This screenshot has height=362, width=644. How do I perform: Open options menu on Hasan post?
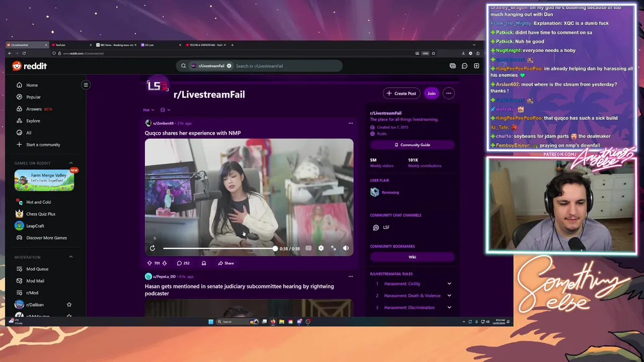pos(351,277)
